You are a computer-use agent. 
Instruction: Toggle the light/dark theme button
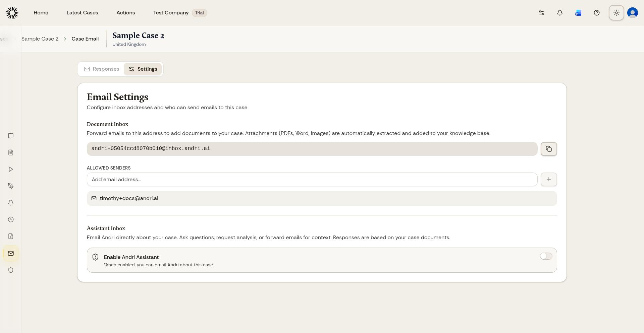point(616,13)
